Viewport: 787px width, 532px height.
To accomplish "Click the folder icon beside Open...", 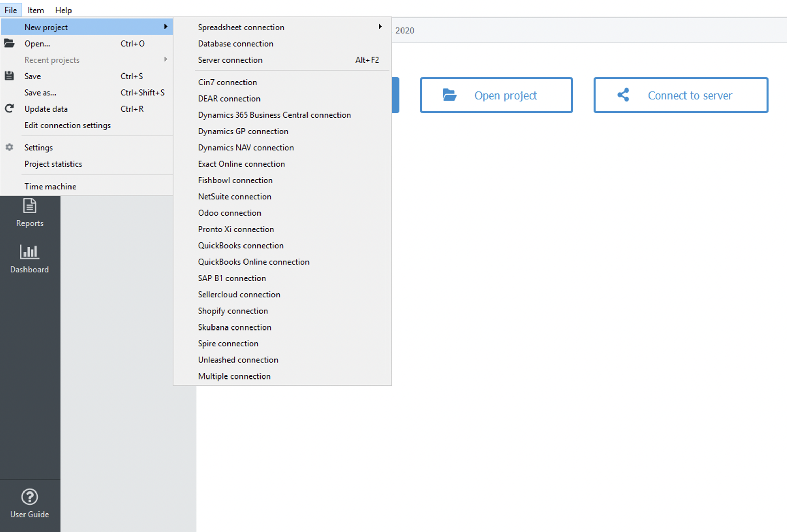I will pyautogui.click(x=9, y=43).
